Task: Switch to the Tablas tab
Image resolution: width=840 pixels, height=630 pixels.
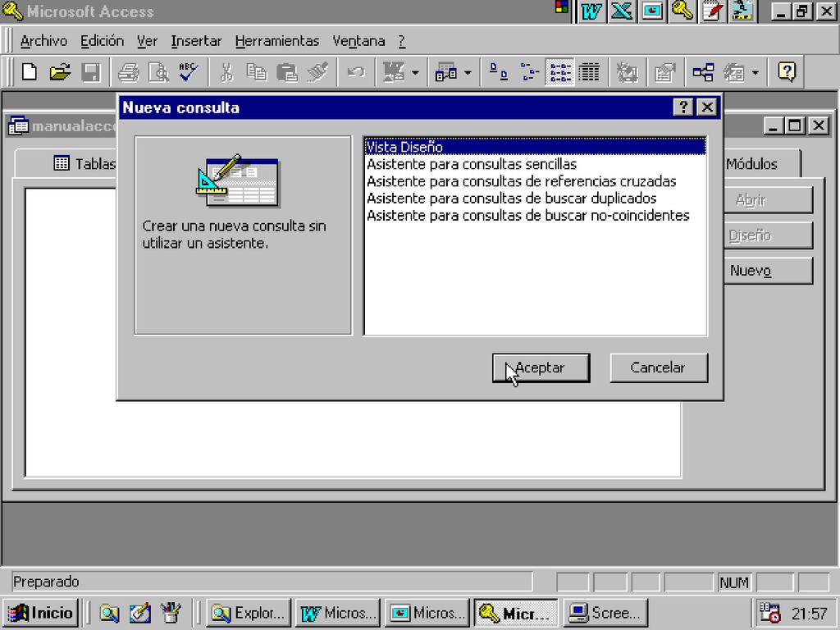Action: pyautogui.click(x=84, y=163)
